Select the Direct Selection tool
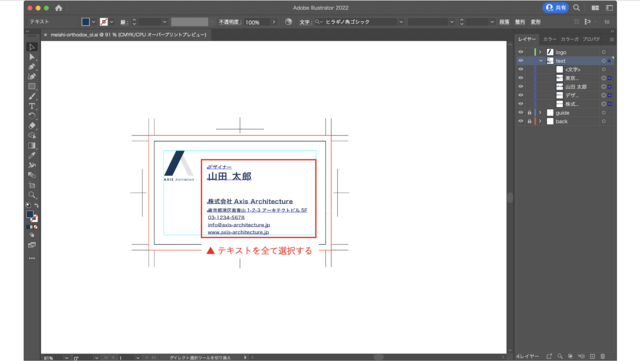The height and width of the screenshot is (361, 640). click(x=32, y=57)
